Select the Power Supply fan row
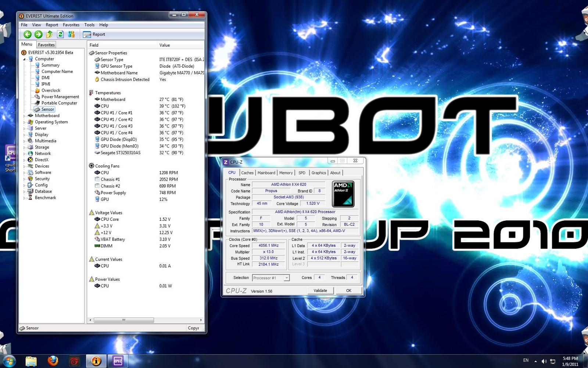The width and height of the screenshot is (588, 368). 146,193
